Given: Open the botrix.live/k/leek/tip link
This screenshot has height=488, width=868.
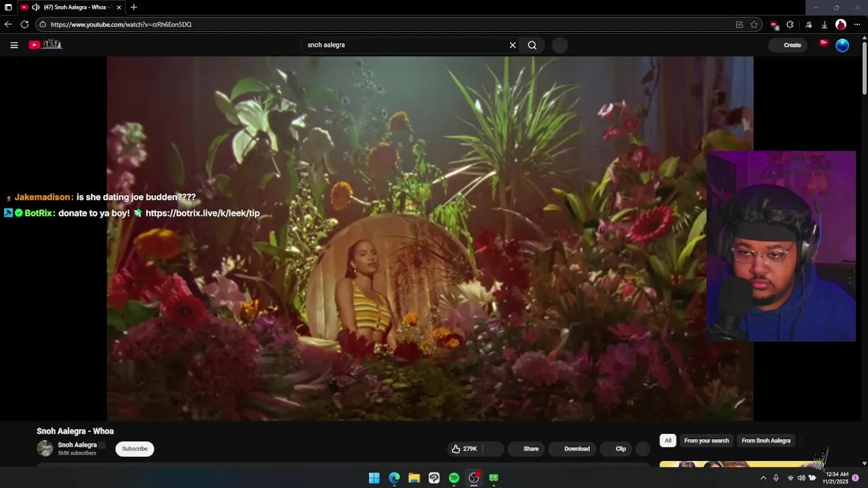Looking at the screenshot, I should pos(203,213).
